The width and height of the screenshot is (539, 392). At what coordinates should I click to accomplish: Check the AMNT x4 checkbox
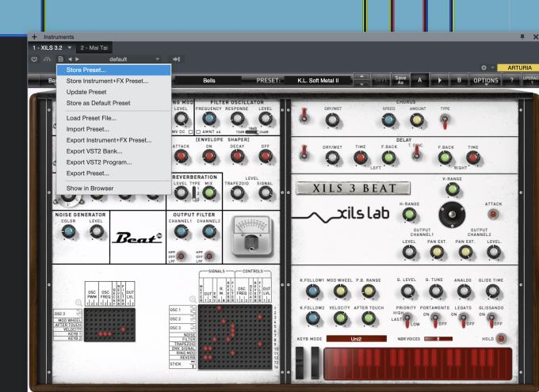[x=198, y=131]
